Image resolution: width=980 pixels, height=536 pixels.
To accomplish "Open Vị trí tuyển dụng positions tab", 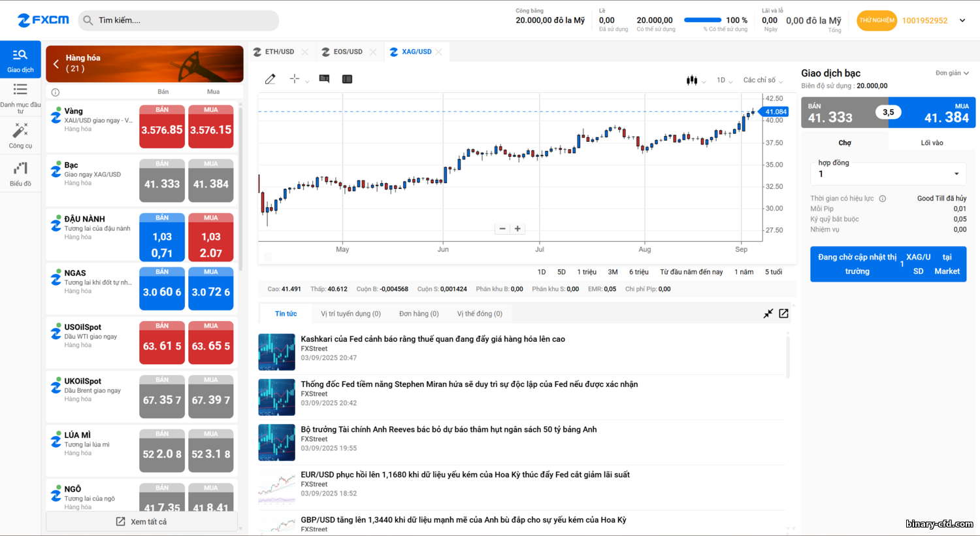I will 350,314.
